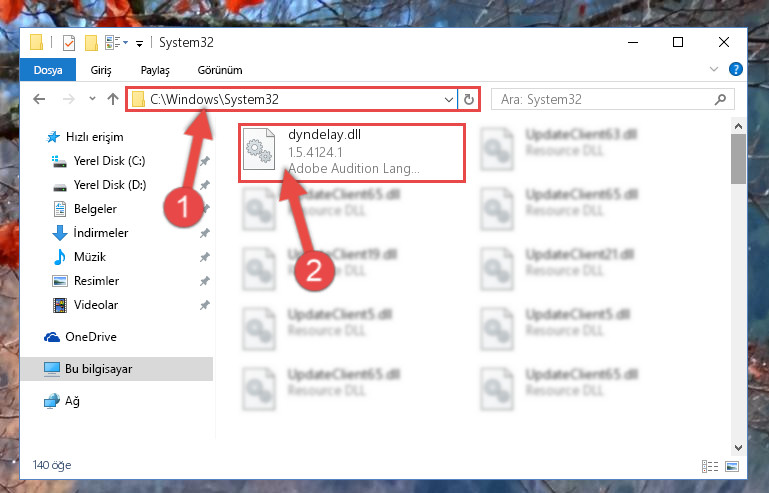Screen dimensions: 769x493
Task: Switch to large icons view layout
Action: coord(732,466)
